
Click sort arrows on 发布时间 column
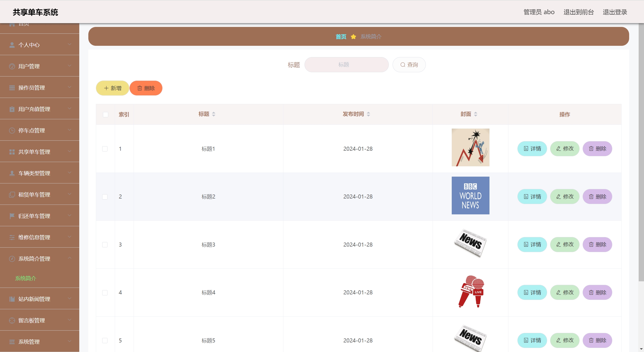[368, 114]
